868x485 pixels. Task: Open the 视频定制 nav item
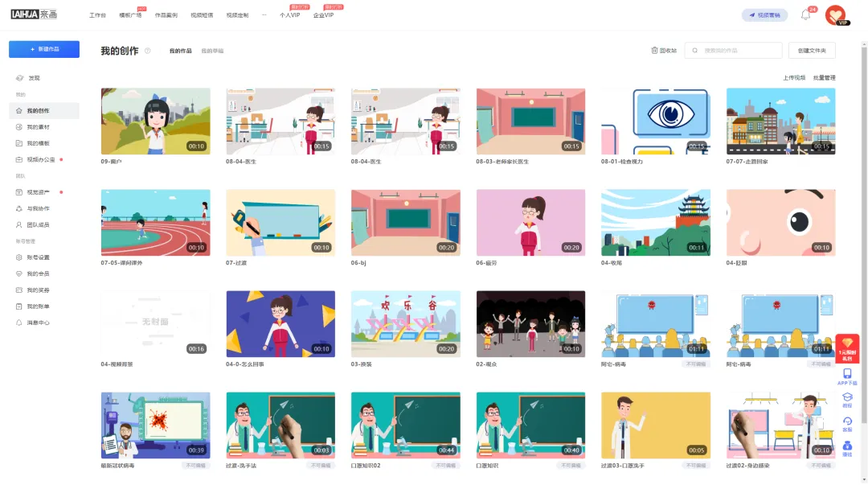tap(237, 15)
